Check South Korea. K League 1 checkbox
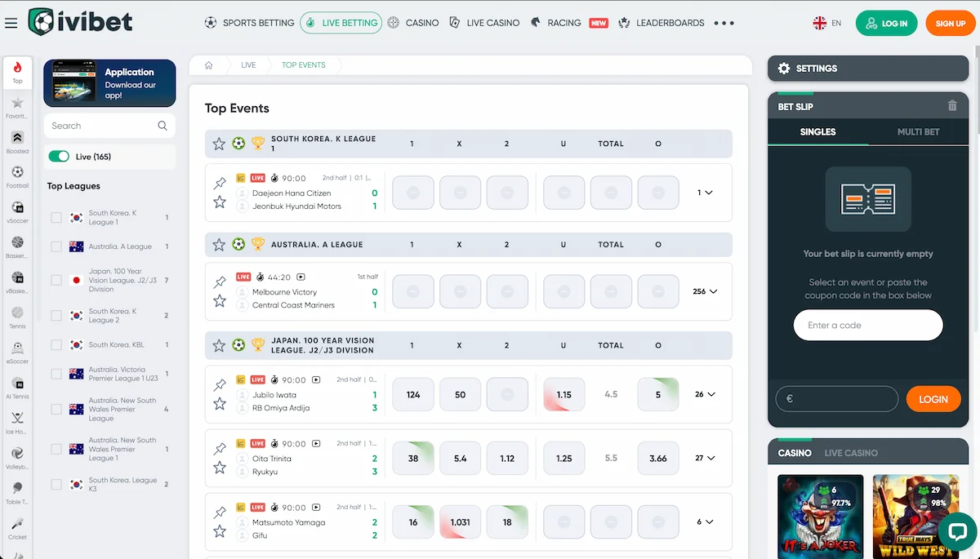 [x=56, y=218]
